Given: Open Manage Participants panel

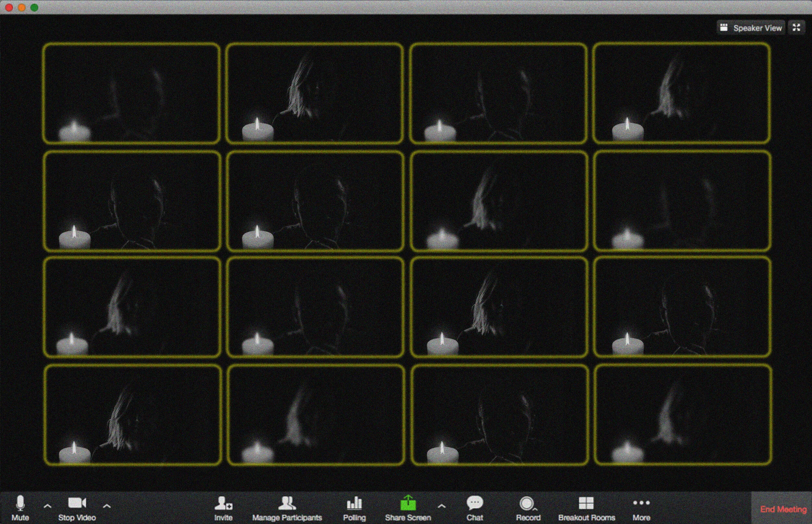Looking at the screenshot, I should pyautogui.click(x=287, y=508).
